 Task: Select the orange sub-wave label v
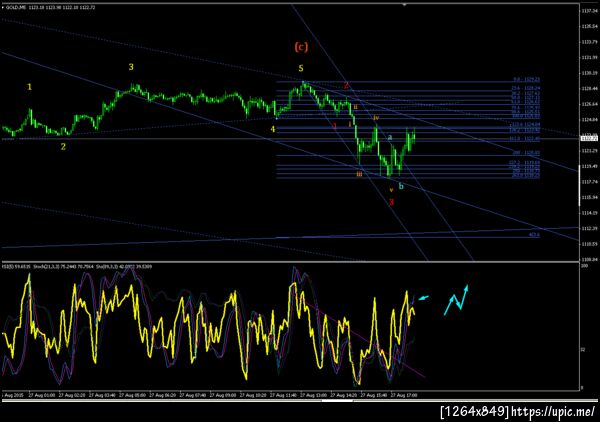[x=391, y=190]
